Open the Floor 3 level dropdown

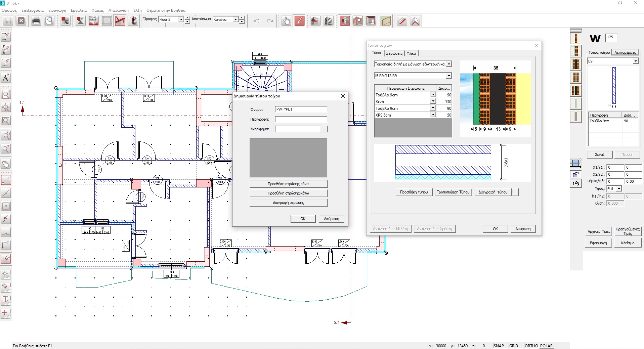[181, 19]
